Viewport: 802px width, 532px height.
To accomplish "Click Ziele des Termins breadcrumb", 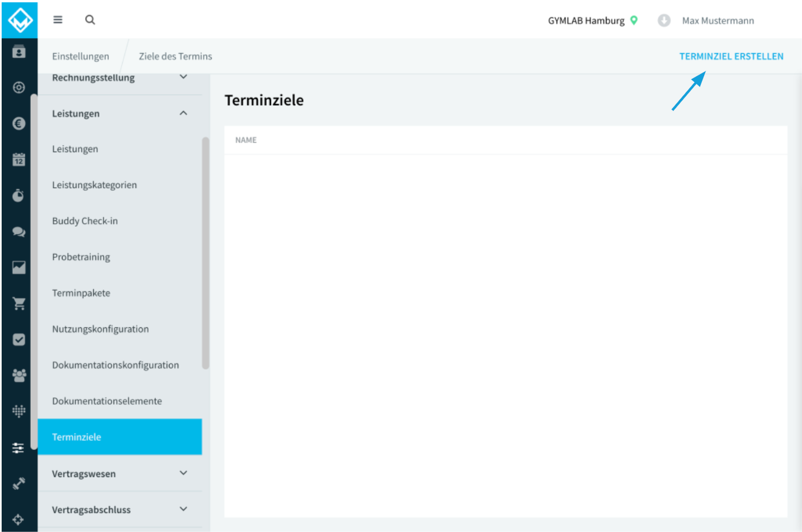I will click(x=175, y=56).
